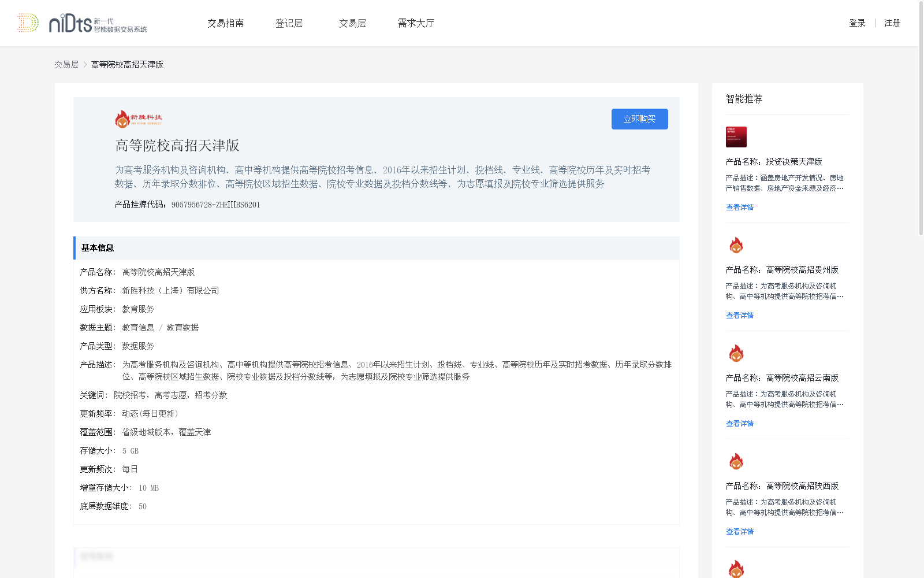Click the 底层数据维度 value 50
Screen dimensions: 924x578
click(143, 506)
